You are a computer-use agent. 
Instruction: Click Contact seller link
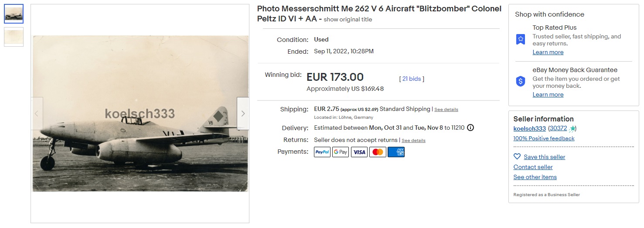(x=533, y=167)
